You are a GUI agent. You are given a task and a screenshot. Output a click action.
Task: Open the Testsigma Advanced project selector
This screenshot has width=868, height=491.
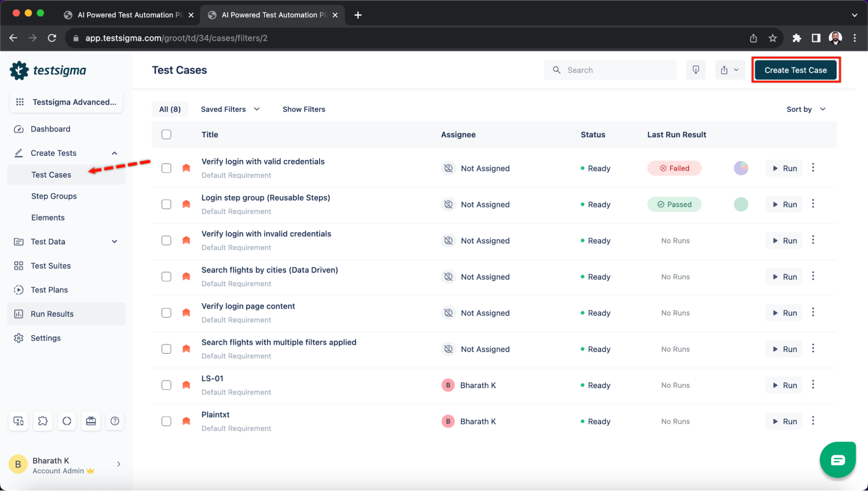pos(66,102)
